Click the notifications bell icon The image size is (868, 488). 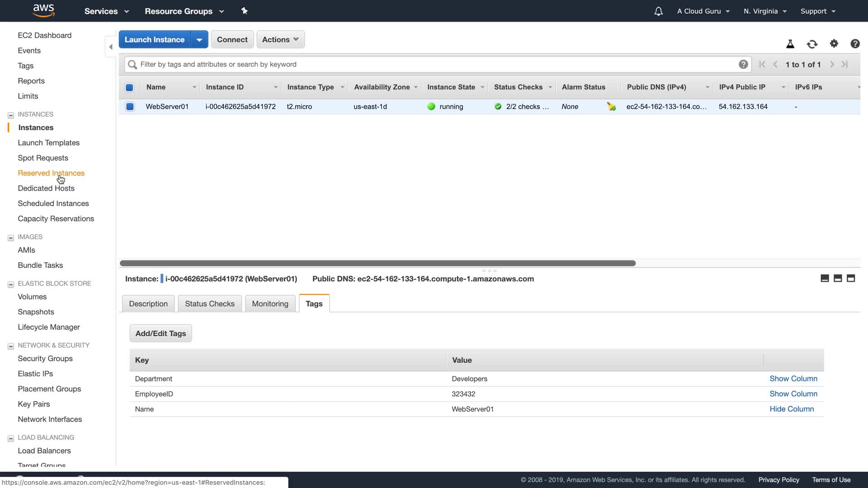658,11
